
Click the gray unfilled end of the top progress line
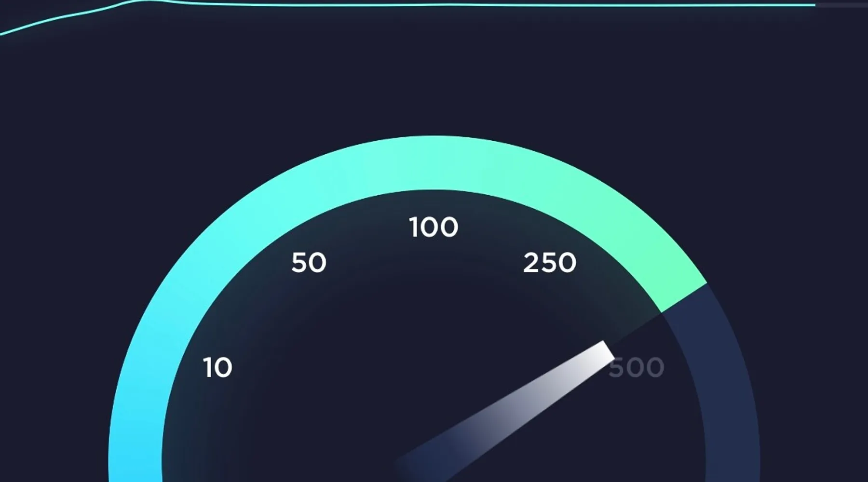coord(841,5)
